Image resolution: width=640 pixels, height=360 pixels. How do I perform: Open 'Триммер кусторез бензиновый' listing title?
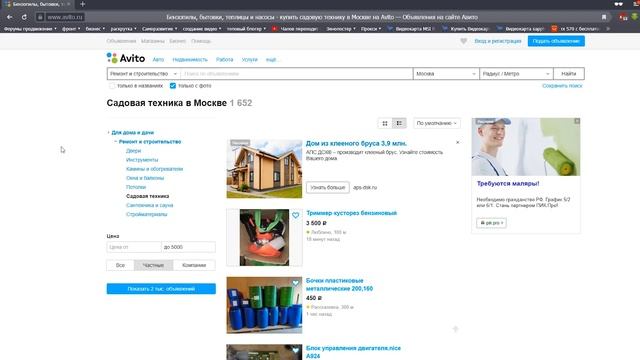click(x=351, y=213)
